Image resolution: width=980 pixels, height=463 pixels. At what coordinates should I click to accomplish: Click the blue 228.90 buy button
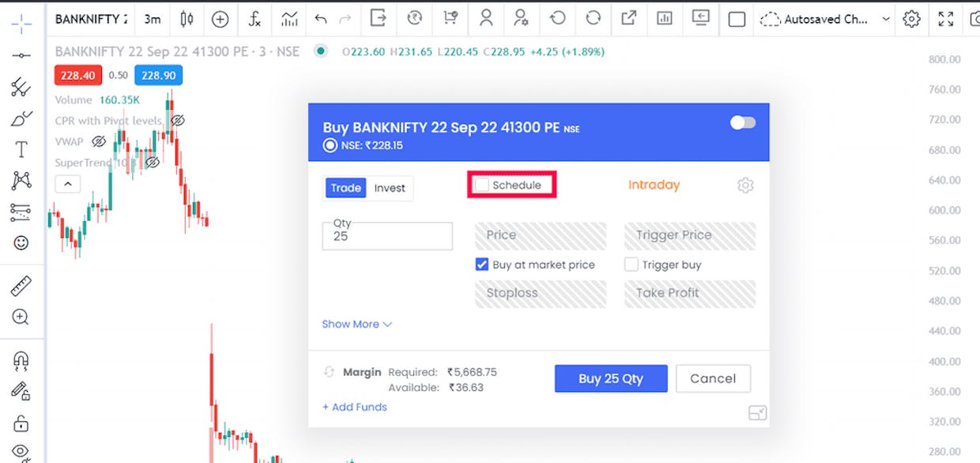(x=158, y=76)
